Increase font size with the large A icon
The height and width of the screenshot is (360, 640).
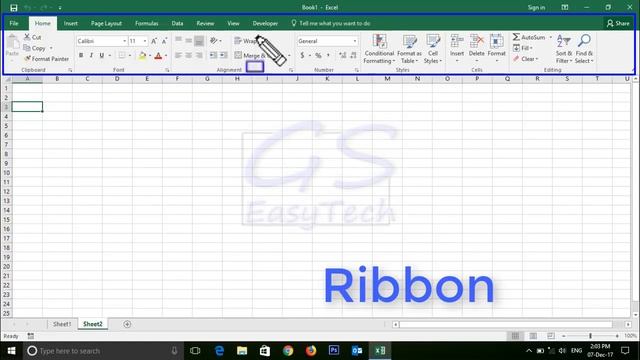154,41
